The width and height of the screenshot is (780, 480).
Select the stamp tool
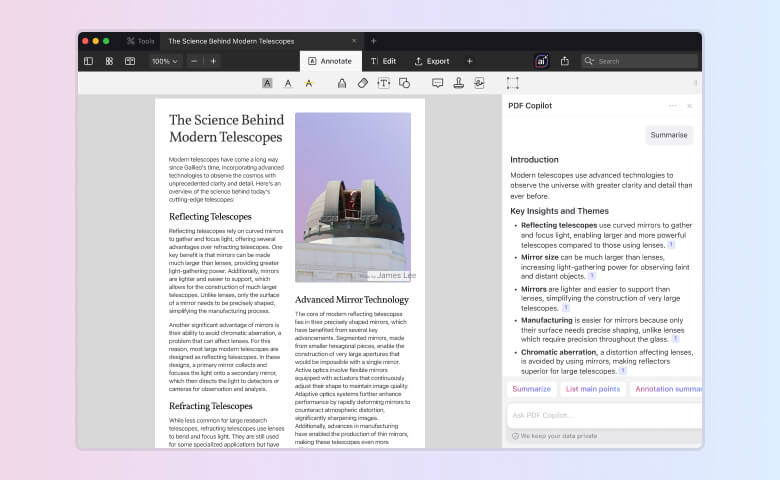458,83
